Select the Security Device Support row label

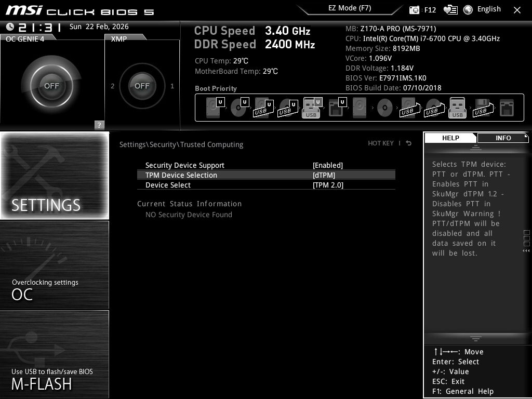point(185,165)
